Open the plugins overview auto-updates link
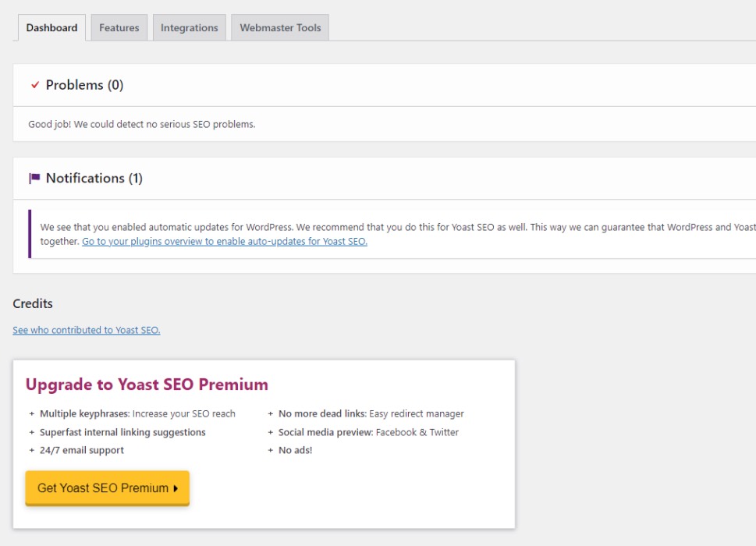756x546 pixels. coord(224,241)
